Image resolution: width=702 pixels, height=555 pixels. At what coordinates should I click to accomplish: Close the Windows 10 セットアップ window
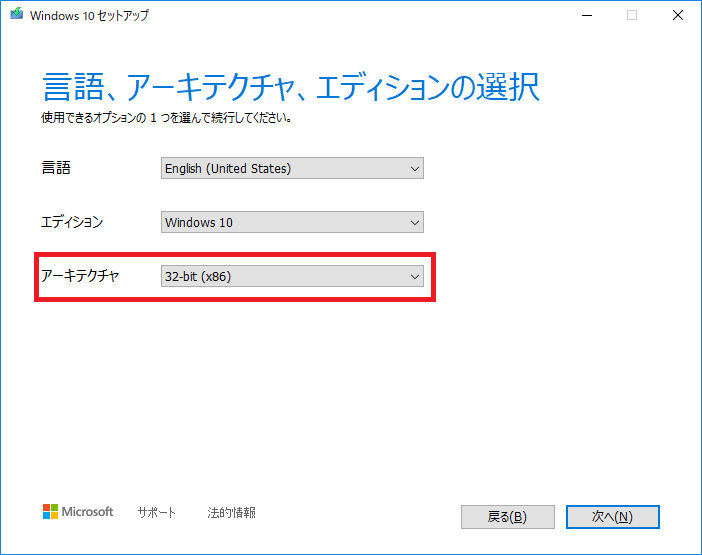[x=678, y=15]
